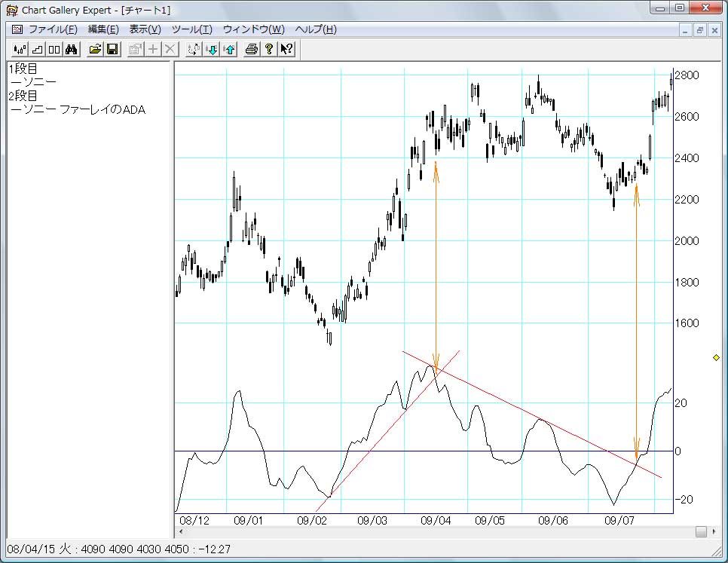This screenshot has height=563, width=728.
Task: Open the ファイル(F) menu
Action: 53,29
